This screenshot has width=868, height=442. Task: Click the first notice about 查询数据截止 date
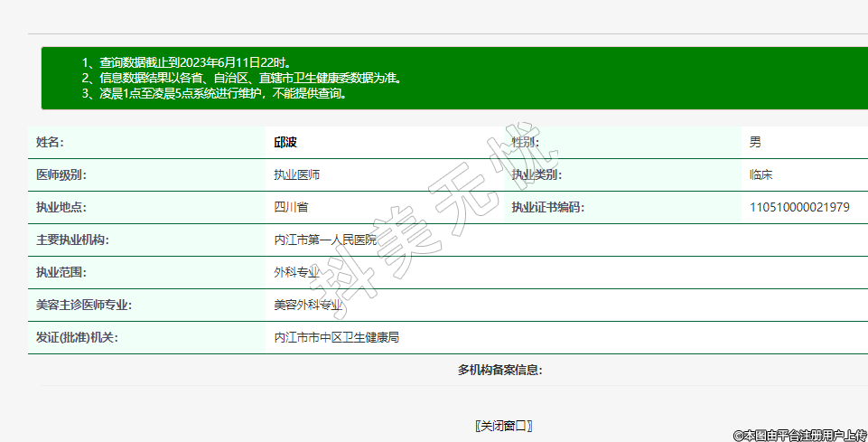click(x=187, y=62)
